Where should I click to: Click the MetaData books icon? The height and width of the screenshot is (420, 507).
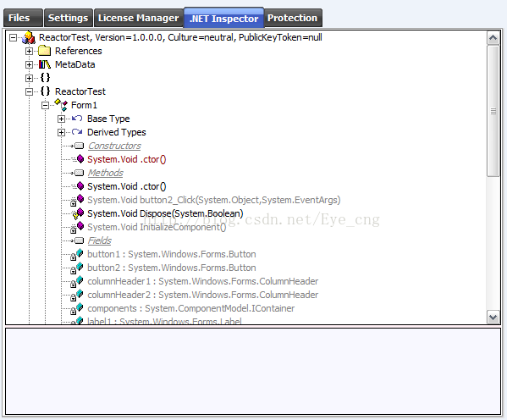pyautogui.click(x=45, y=64)
